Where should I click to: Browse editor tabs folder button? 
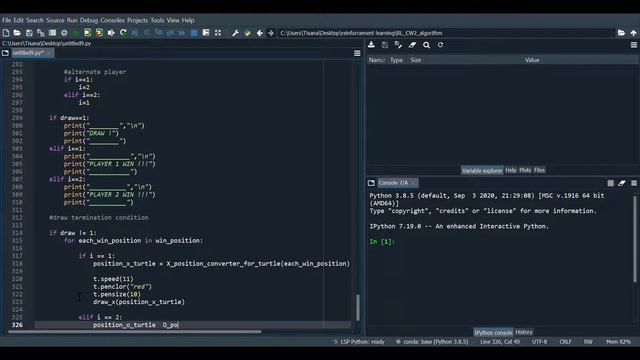click(5, 53)
